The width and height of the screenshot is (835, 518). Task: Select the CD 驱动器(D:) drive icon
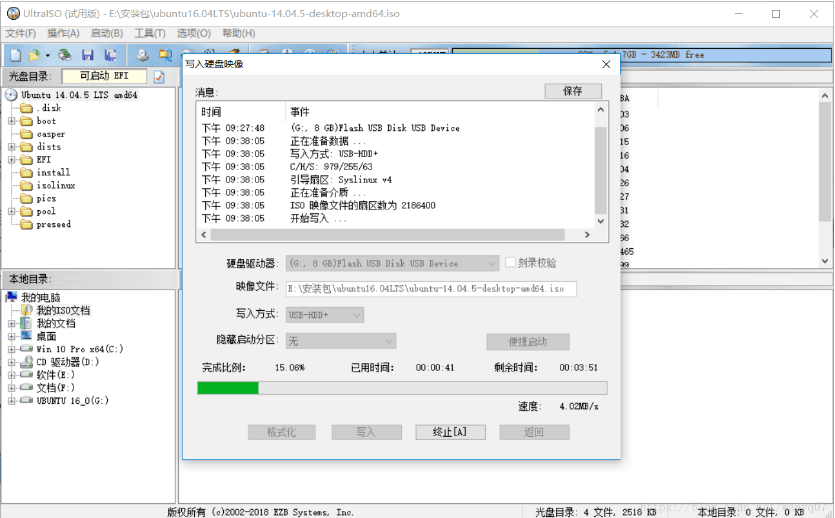pos(26,362)
